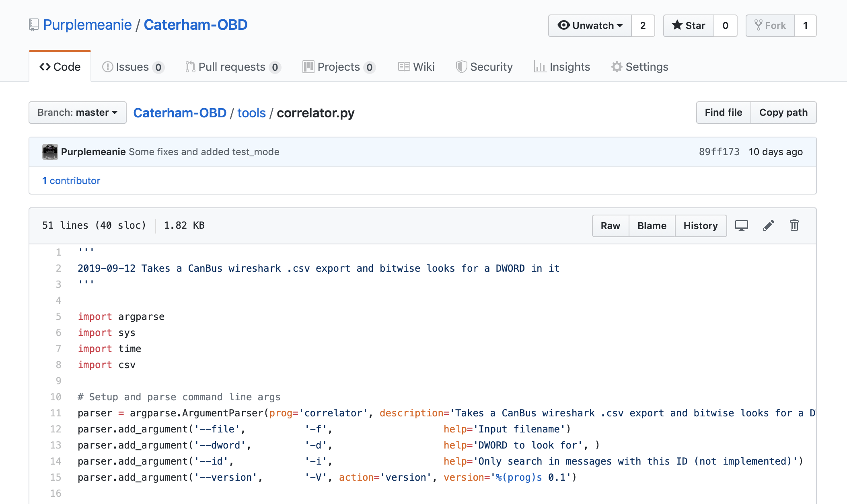Star the repository

689,26
